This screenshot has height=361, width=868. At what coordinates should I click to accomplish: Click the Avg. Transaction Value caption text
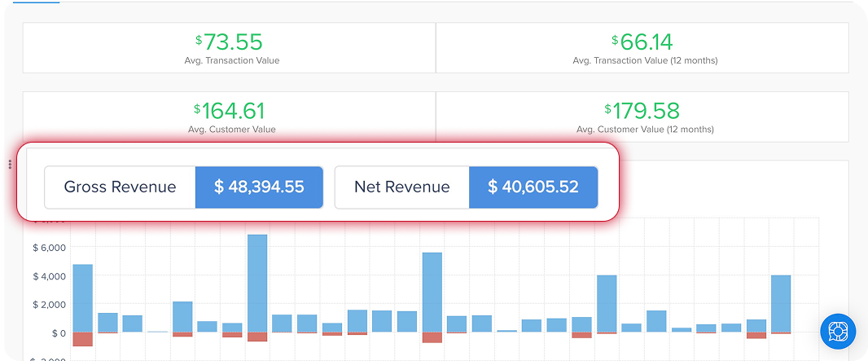pyautogui.click(x=233, y=60)
